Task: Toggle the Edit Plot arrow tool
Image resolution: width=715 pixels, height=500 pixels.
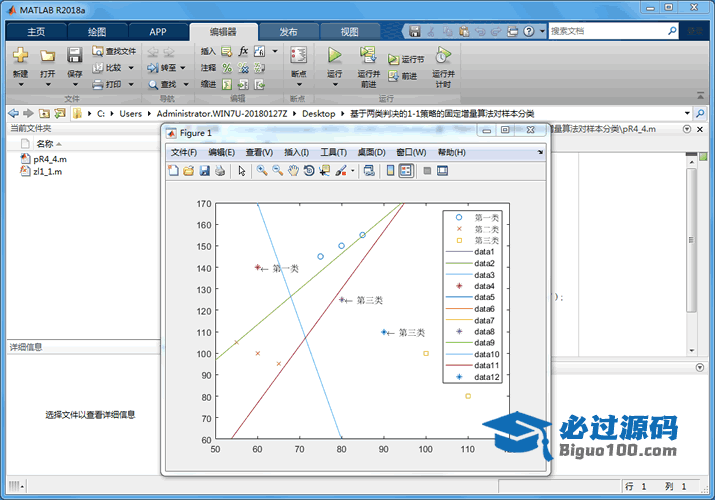Action: [241, 171]
